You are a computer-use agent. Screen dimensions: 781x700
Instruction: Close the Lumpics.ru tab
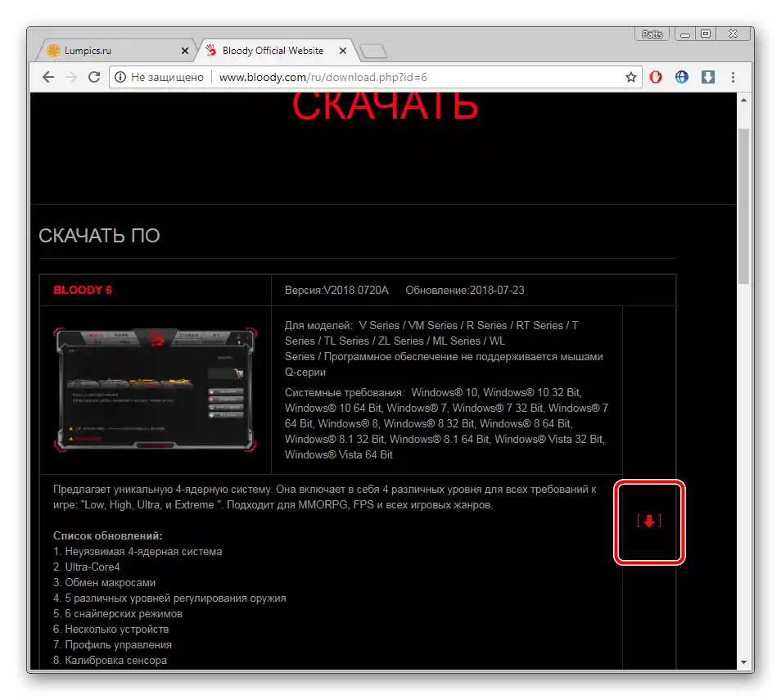coord(185,51)
